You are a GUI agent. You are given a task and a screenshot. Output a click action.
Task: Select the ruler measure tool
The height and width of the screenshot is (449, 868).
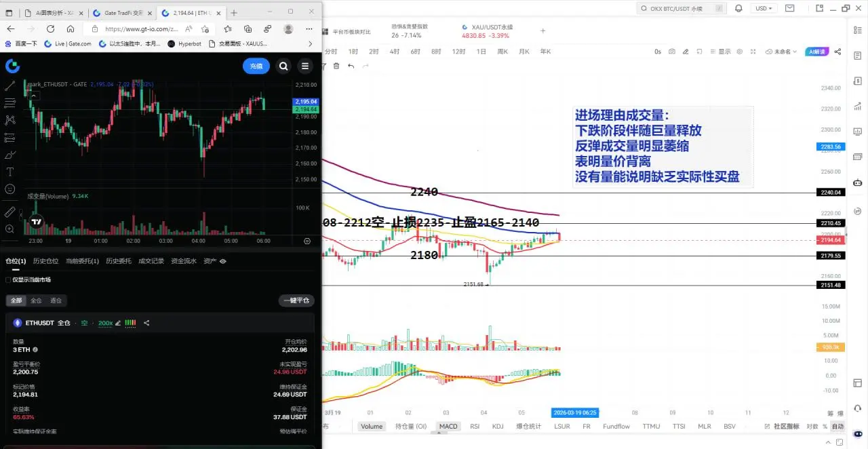point(10,212)
